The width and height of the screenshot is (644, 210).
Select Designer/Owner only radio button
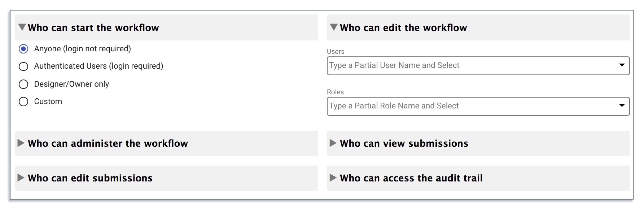pos(23,84)
